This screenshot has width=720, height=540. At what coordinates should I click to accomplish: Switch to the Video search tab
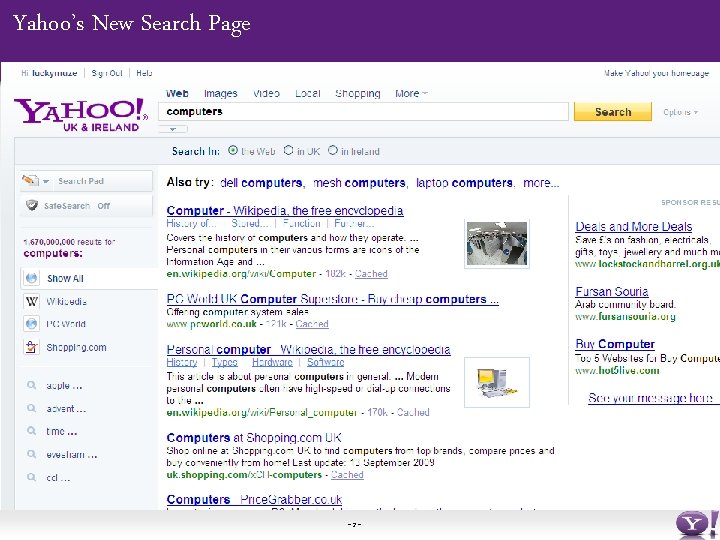pos(266,94)
